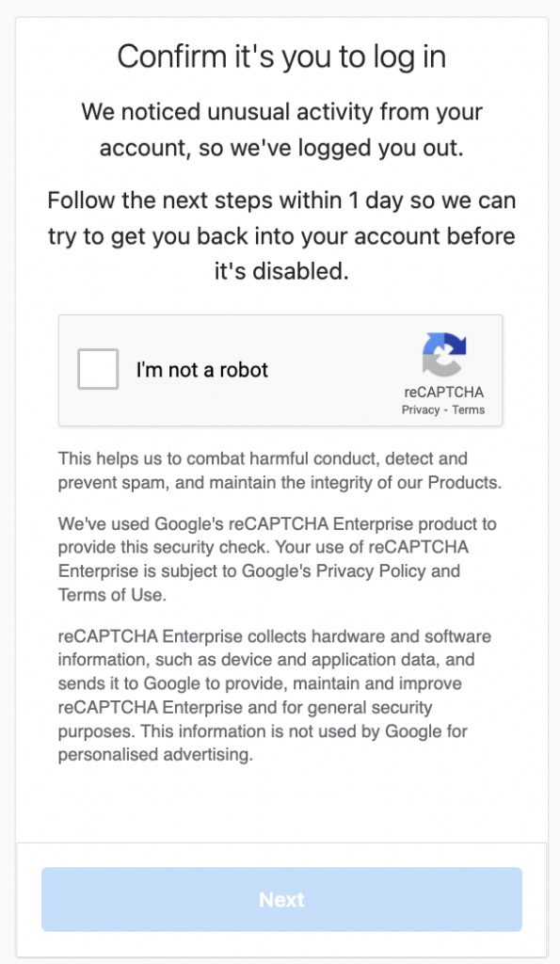Open the reCAPTCHA Privacy link
The image size is (560, 964).
[421, 410]
